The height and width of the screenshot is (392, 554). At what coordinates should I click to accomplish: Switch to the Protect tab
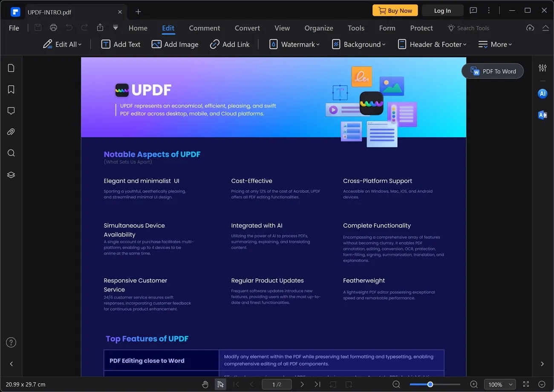click(x=421, y=28)
